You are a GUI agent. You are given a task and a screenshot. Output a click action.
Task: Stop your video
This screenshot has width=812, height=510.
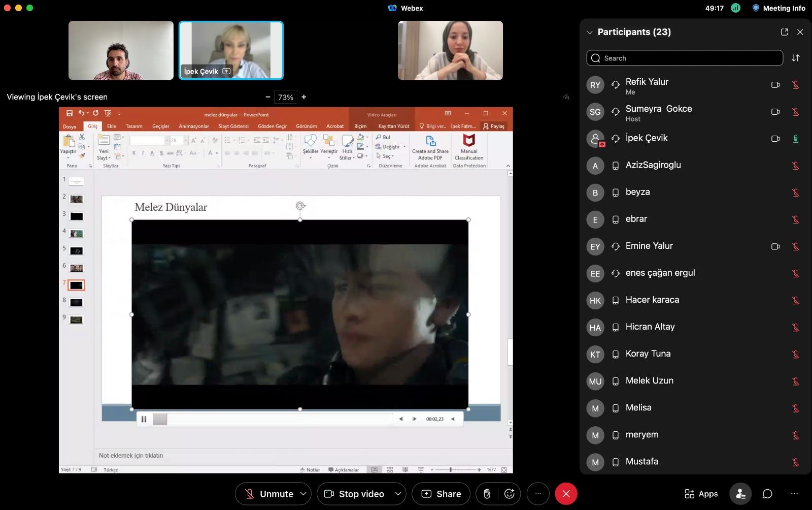pos(354,494)
